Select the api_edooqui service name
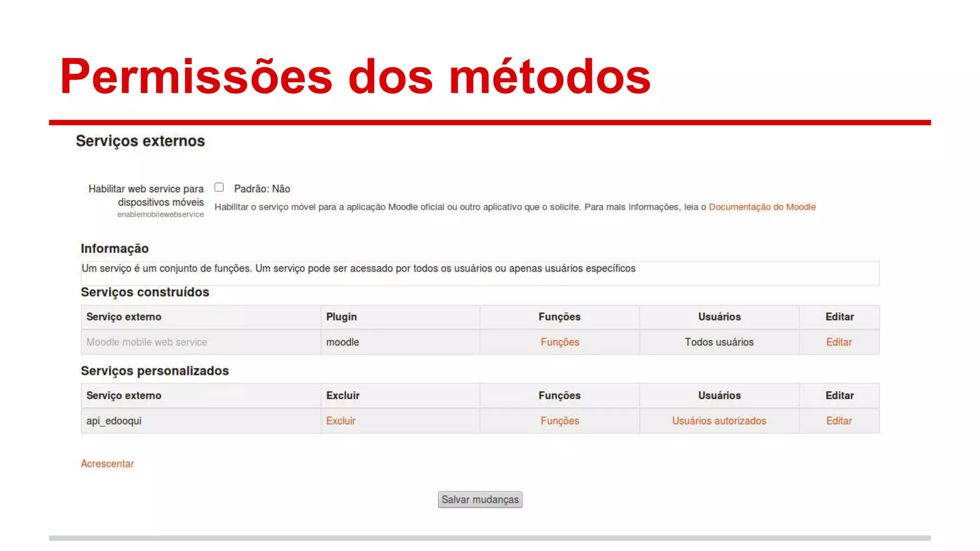Image resolution: width=980 pixels, height=551 pixels. tap(114, 421)
